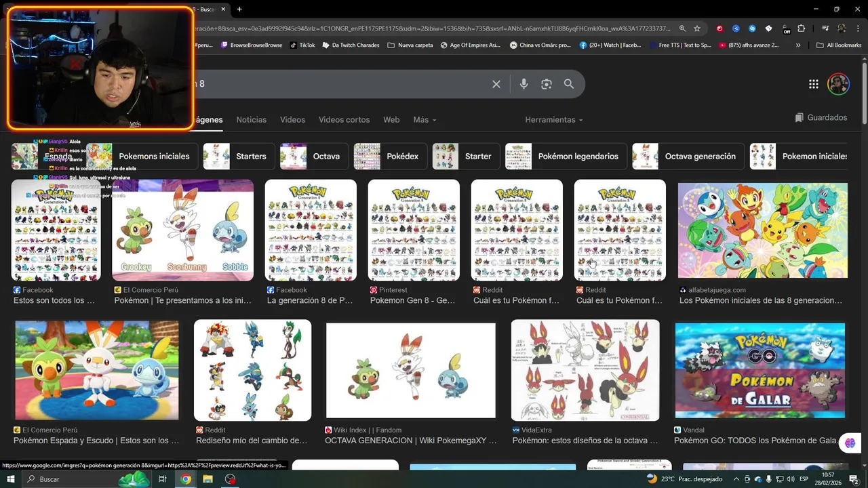This screenshot has width=868, height=488.
Task: Open the Da Twitch Charades bookmark
Action: click(x=351, y=45)
